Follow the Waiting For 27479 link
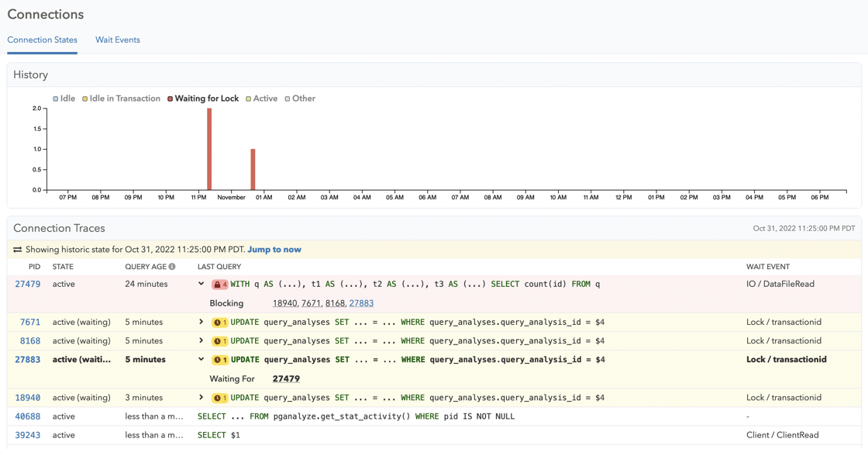This screenshot has width=868, height=449. [286, 379]
